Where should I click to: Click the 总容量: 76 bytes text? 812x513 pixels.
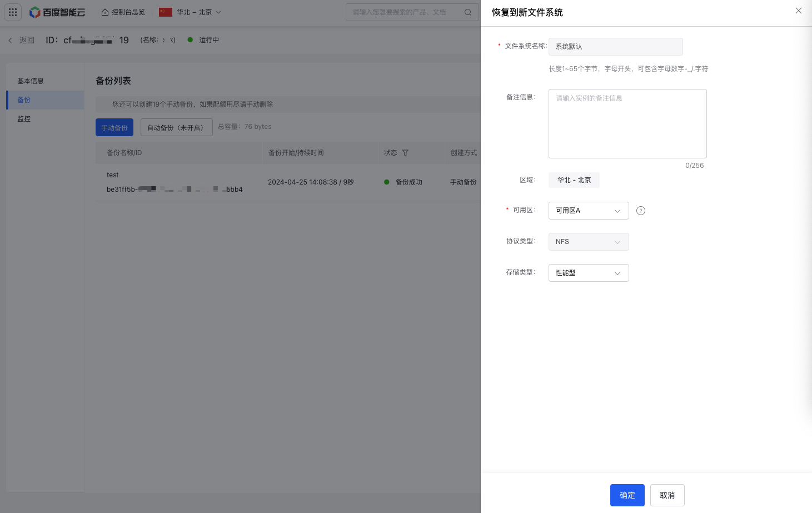pos(245,127)
